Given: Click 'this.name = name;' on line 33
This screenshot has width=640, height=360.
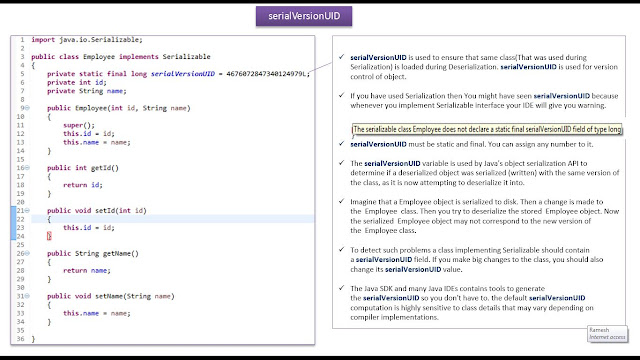Looking at the screenshot, I should pos(97,313).
